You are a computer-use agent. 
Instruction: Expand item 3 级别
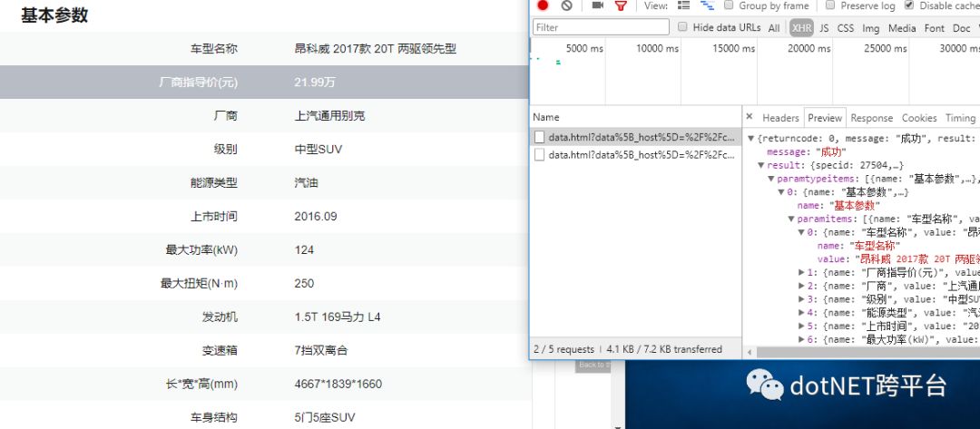pyautogui.click(x=801, y=299)
